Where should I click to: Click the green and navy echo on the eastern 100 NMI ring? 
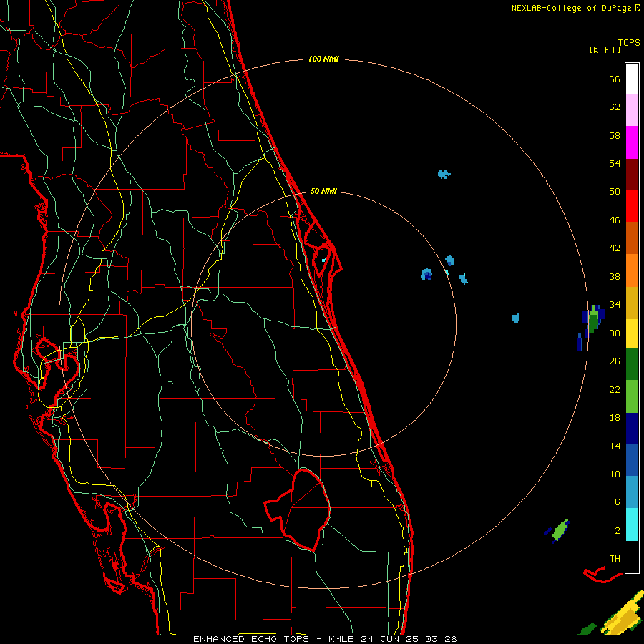click(x=593, y=321)
